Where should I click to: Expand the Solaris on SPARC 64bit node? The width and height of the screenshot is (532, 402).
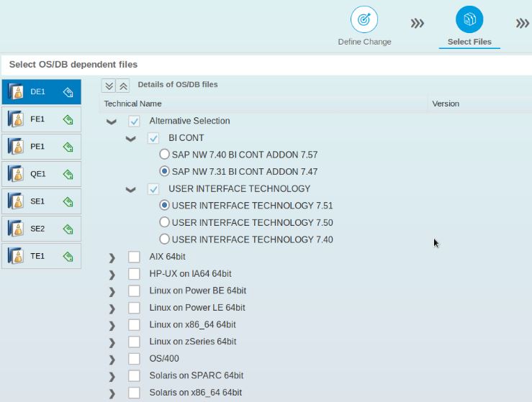pos(112,377)
